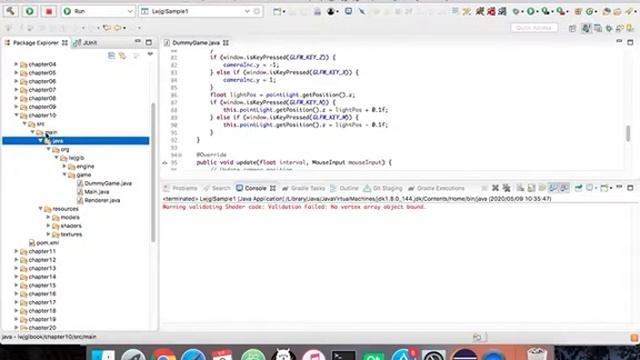Collapse the src folder under chapter10

click(24, 124)
